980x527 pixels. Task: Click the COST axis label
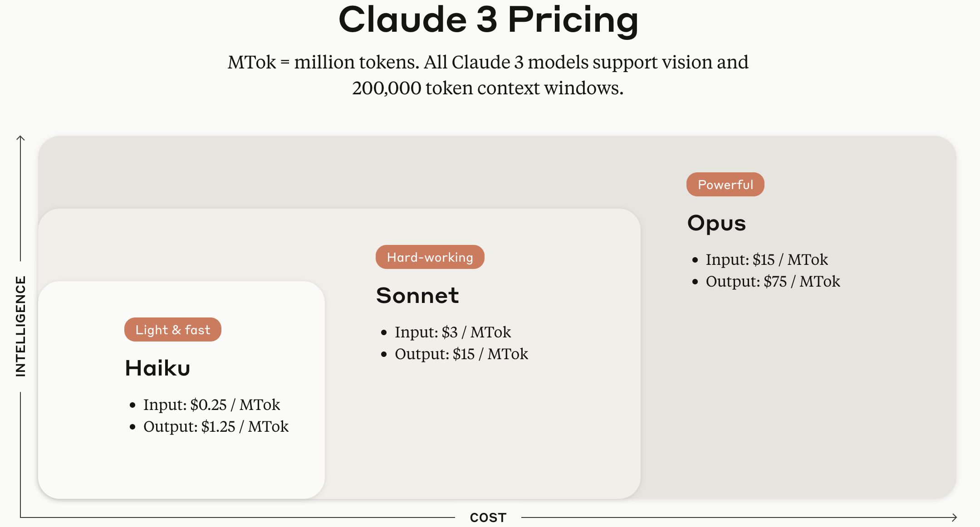[488, 517]
